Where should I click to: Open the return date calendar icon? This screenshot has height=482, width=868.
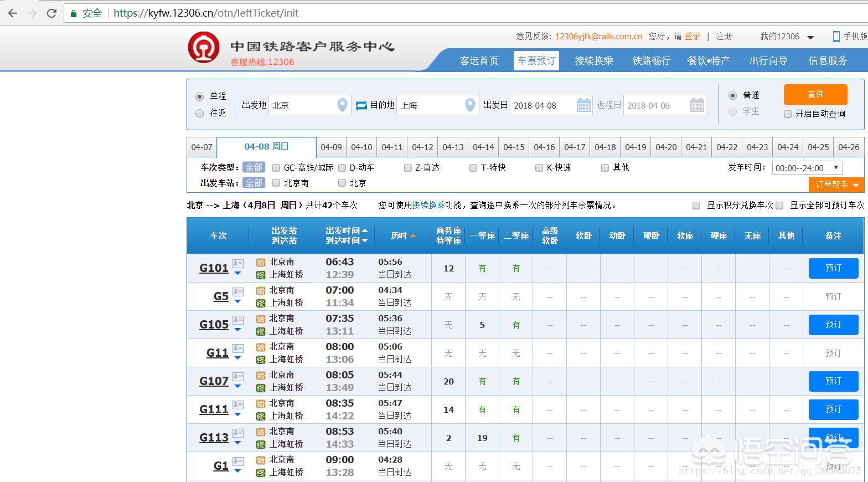click(x=697, y=105)
